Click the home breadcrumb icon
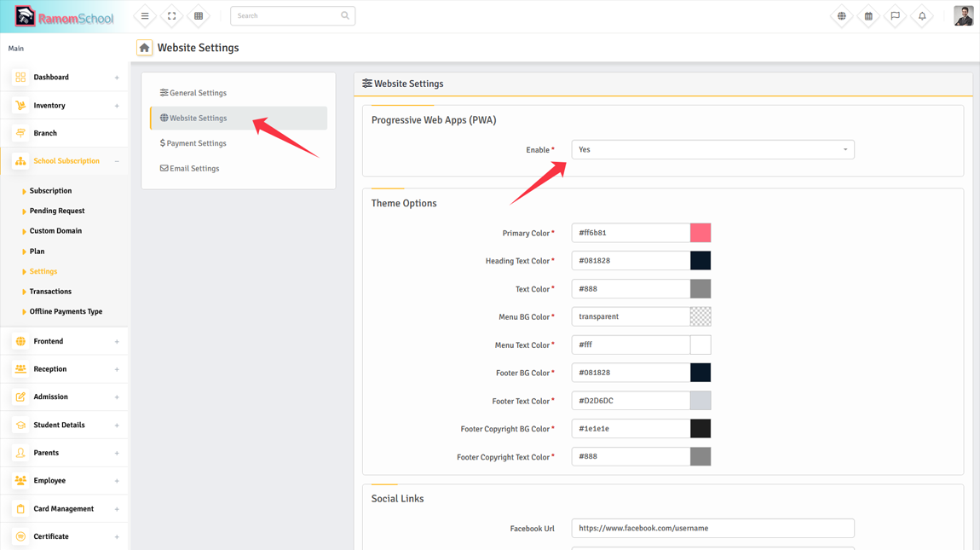This screenshot has width=980, height=550. (145, 49)
